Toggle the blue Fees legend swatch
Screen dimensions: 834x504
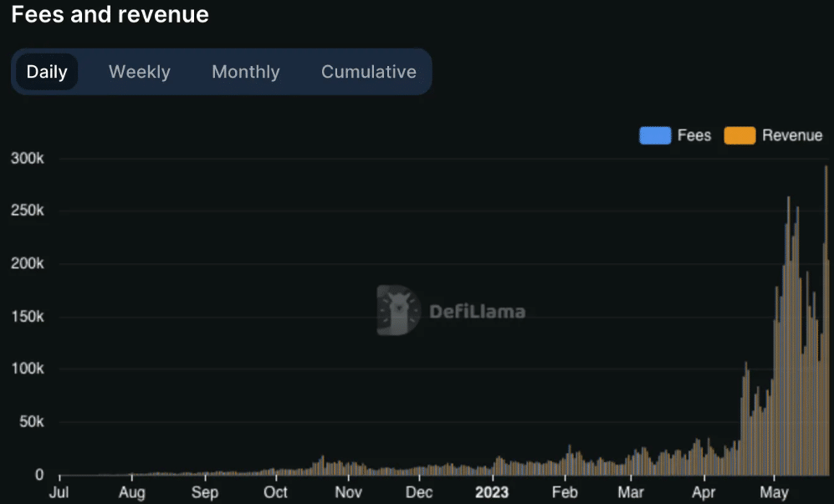tap(655, 135)
